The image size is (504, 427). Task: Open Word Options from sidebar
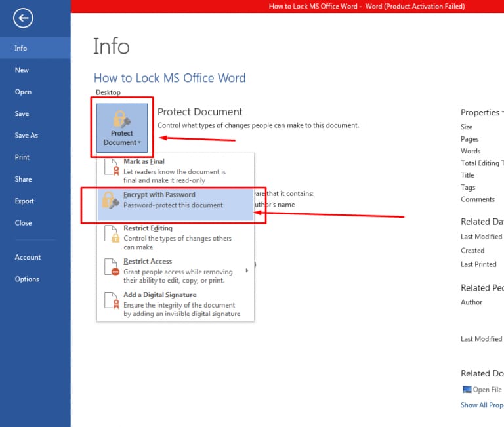click(x=27, y=279)
